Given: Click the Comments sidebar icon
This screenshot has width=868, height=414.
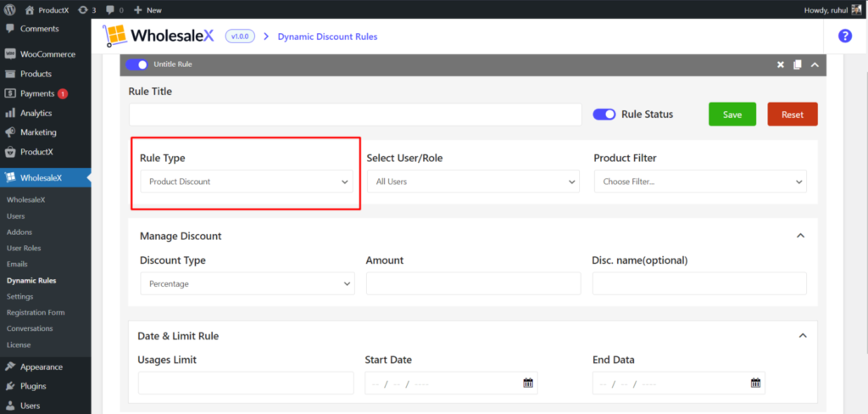Looking at the screenshot, I should pyautogui.click(x=10, y=29).
